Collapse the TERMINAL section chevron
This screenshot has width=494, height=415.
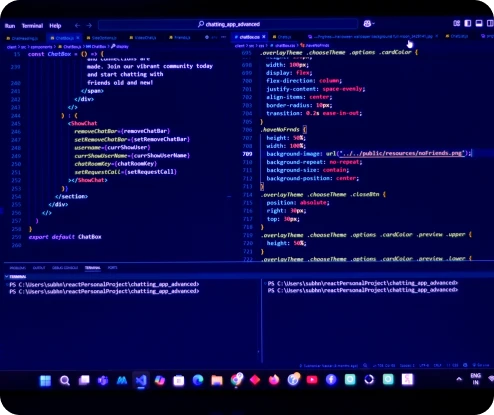(7, 277)
